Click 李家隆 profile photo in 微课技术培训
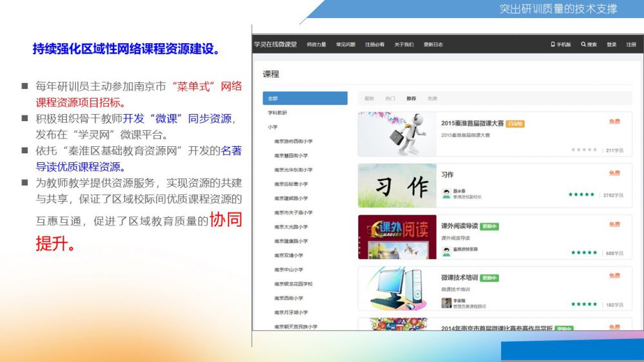This screenshot has width=644, height=362. point(446,303)
